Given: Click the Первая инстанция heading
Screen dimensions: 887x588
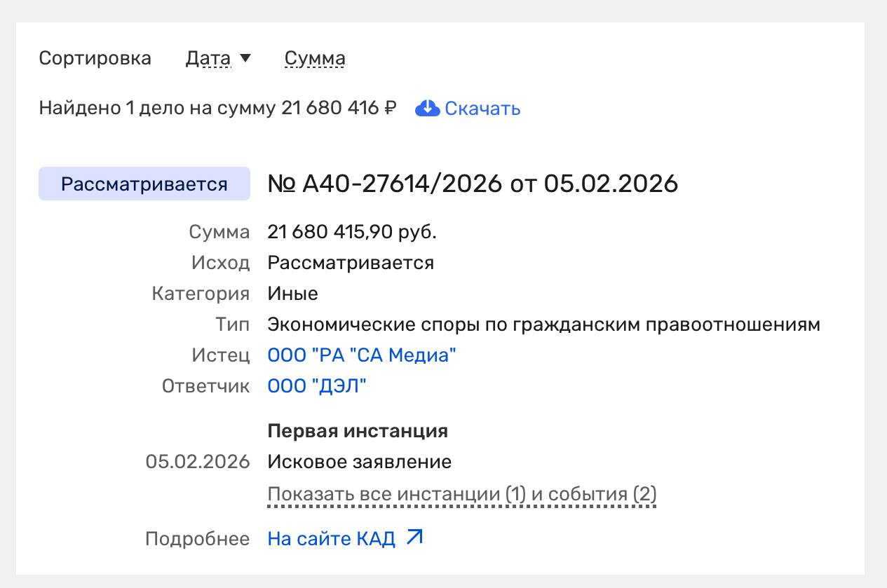Looking at the screenshot, I should point(358,430).
